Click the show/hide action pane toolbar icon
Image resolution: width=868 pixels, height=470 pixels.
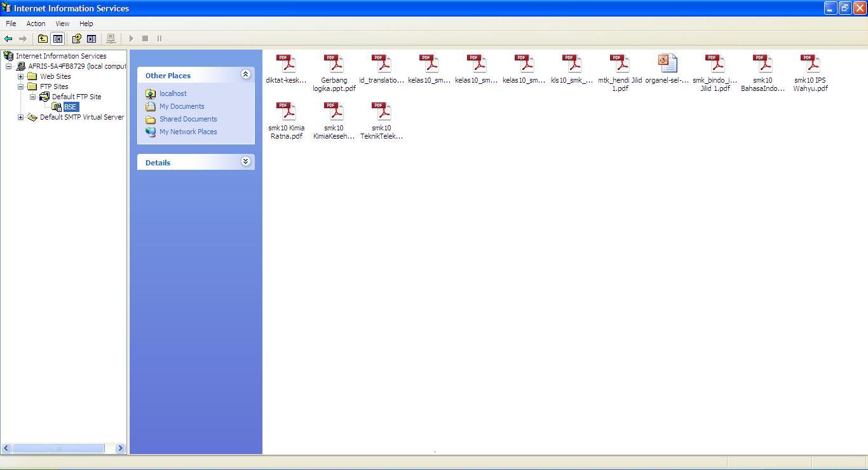tap(92, 39)
